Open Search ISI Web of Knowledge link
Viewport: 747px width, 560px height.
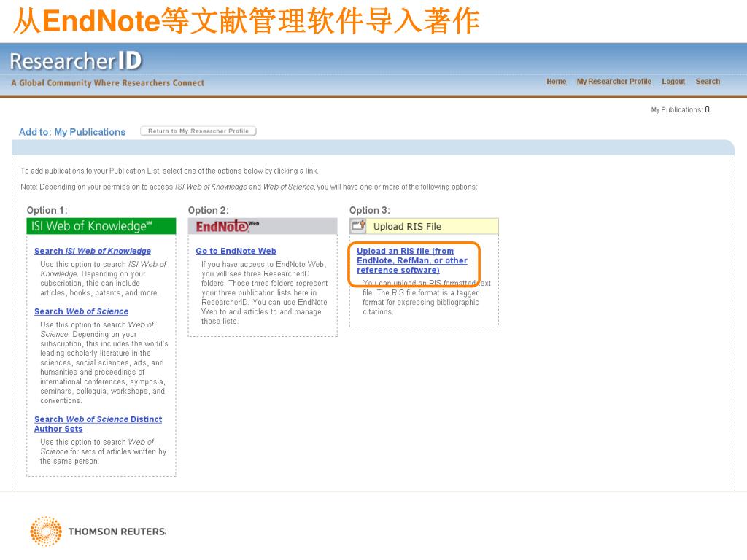point(93,251)
